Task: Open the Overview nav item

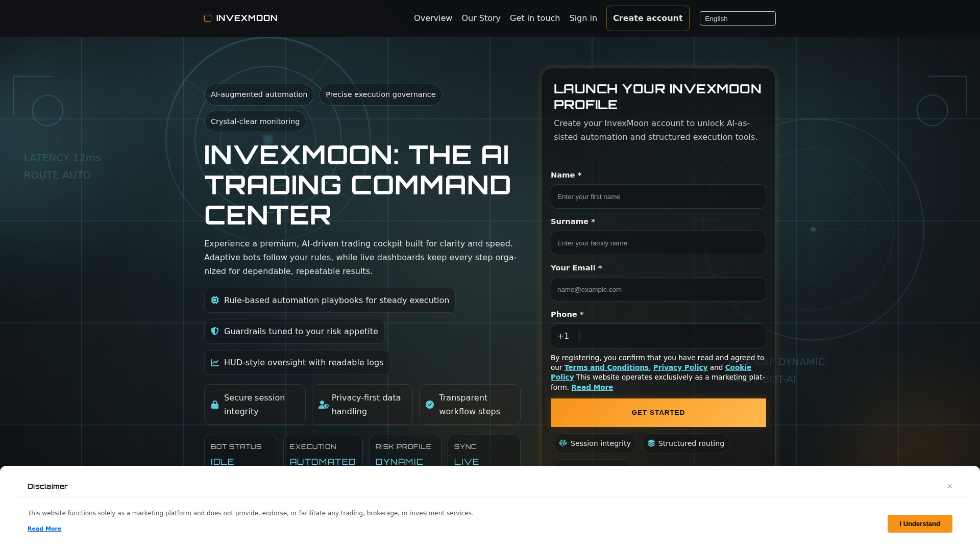Action: [433, 18]
